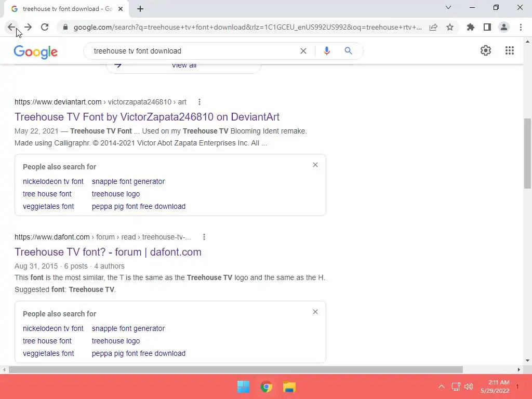Start voice search with microphone
The image size is (532, 399).
point(327,51)
